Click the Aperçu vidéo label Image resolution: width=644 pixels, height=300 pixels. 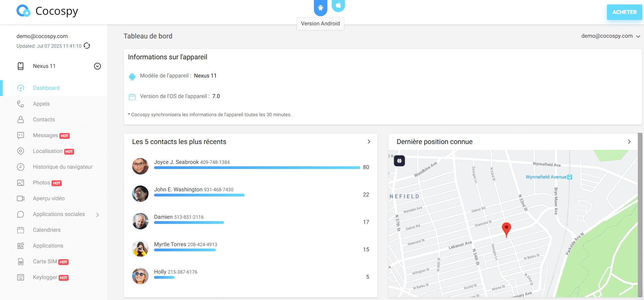49,199
